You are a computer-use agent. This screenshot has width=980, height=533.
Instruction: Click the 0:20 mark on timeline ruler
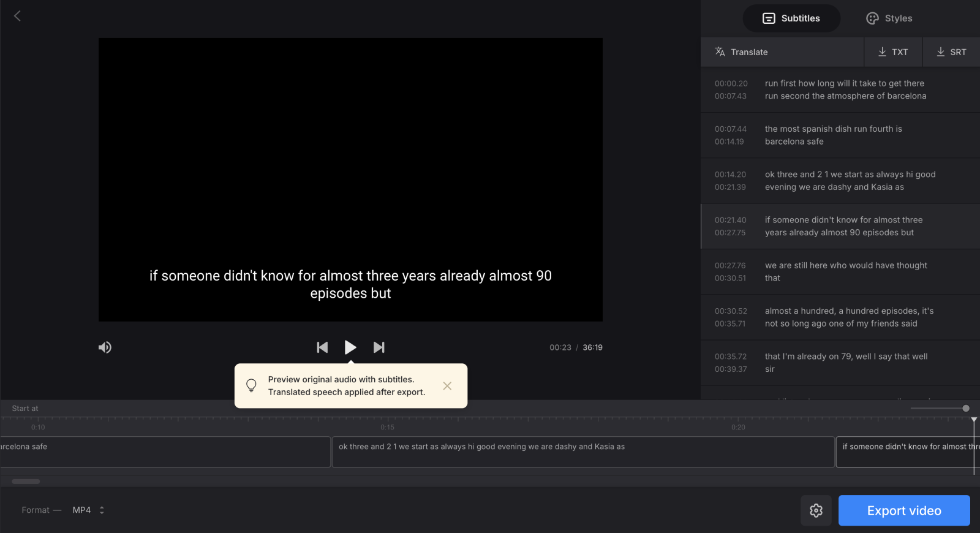point(738,428)
